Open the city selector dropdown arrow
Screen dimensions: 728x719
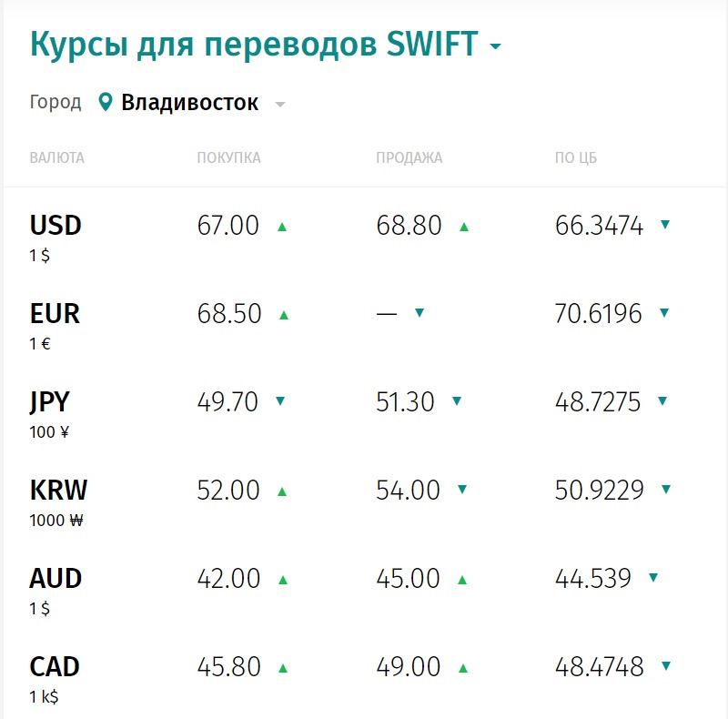point(280,105)
